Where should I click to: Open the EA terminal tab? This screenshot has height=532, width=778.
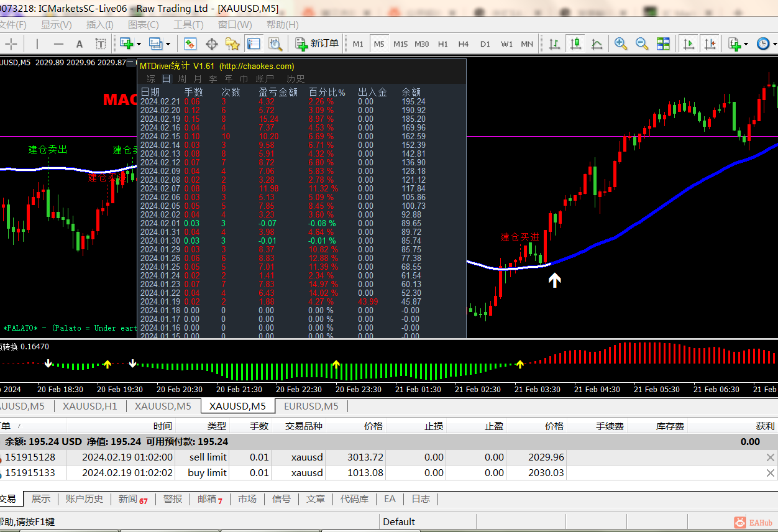(390, 499)
